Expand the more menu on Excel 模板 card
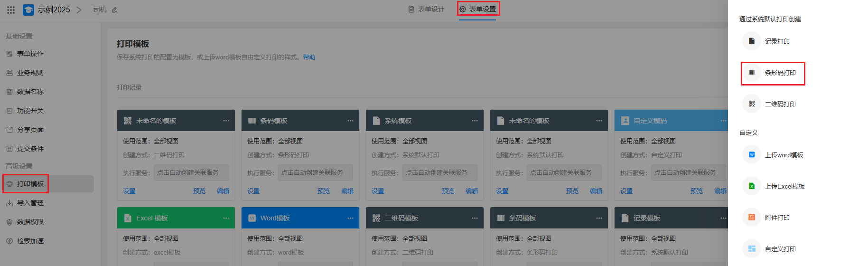The image size is (868, 266). click(226, 218)
